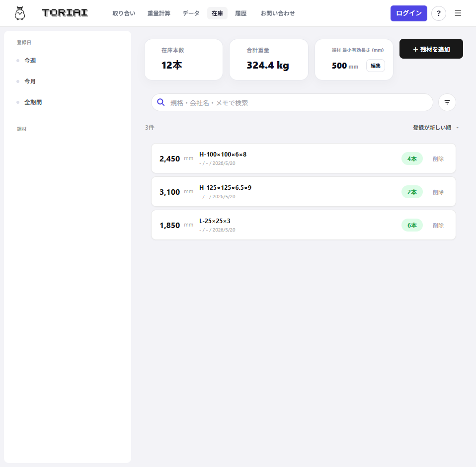Open the 履歴 nav tab
This screenshot has height=467, width=476.
240,13
